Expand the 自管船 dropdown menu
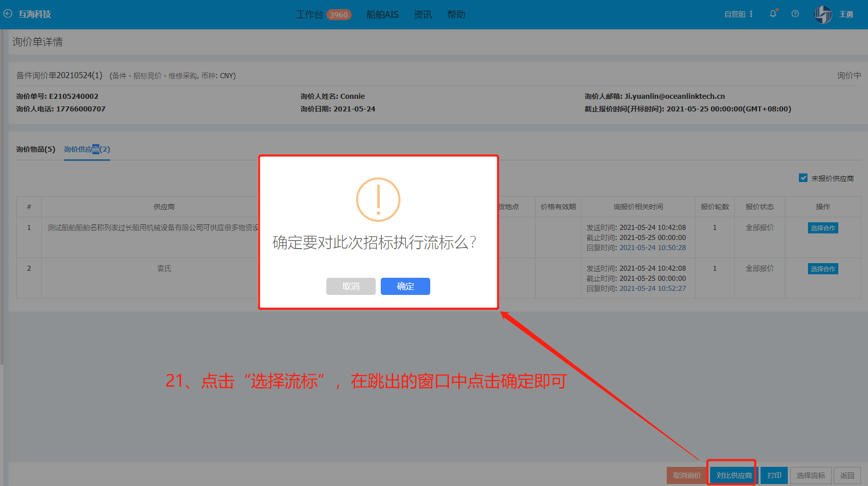The height and width of the screenshot is (486, 868). coord(738,14)
